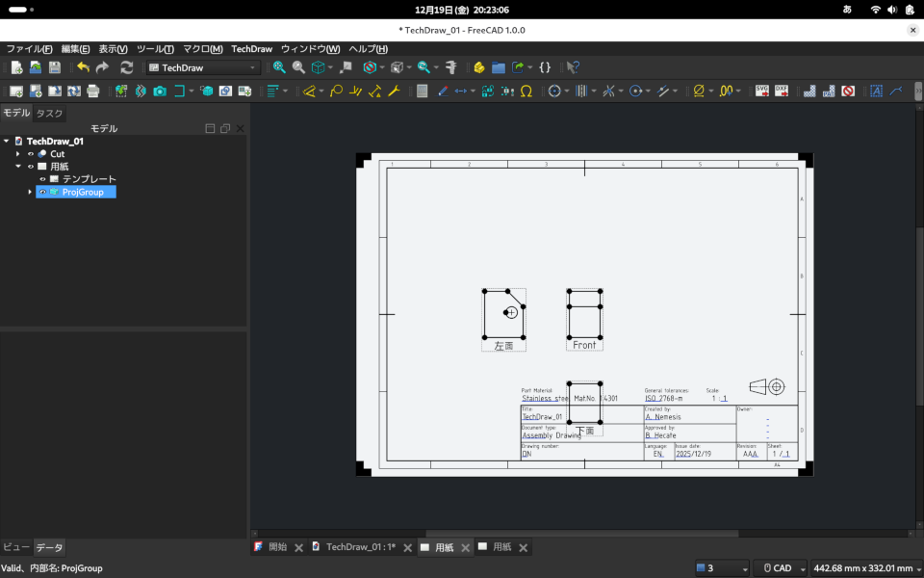The width and height of the screenshot is (924, 578).
Task: Click the Export page as SVG icon
Action: (762, 92)
